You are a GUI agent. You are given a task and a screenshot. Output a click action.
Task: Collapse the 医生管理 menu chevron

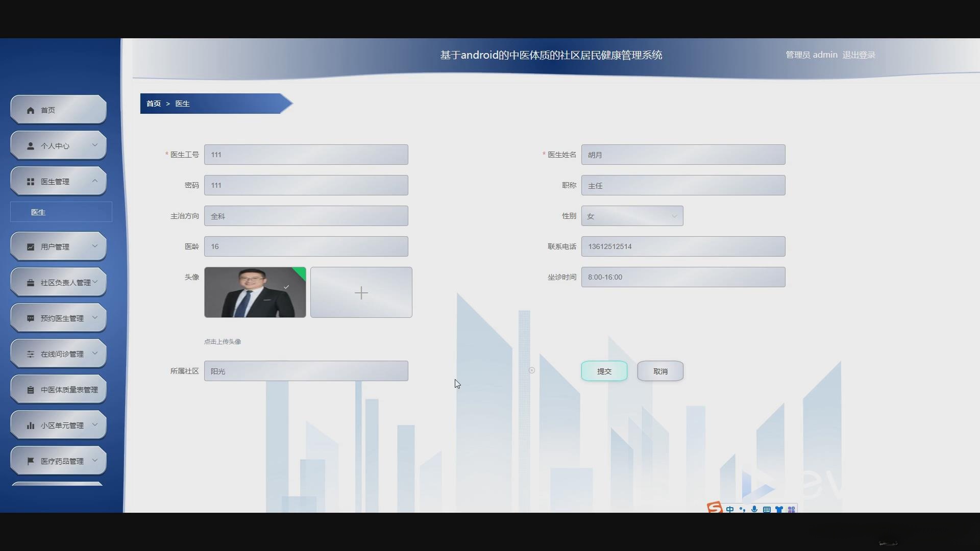pyautogui.click(x=95, y=181)
